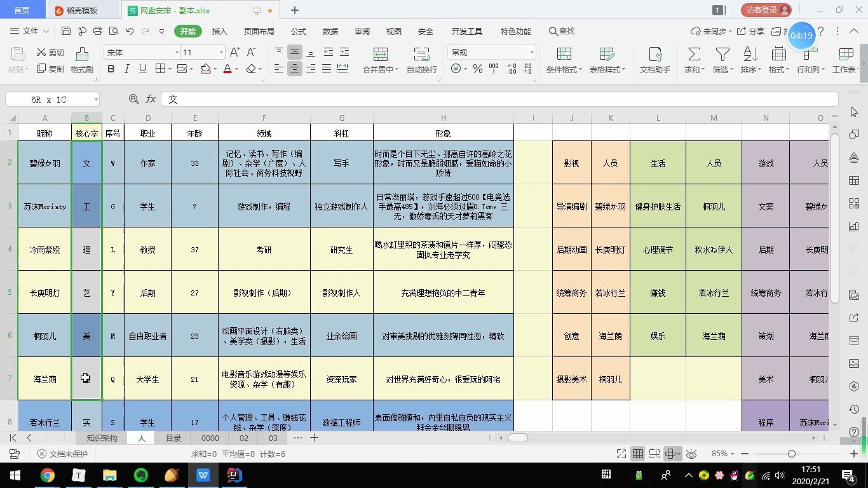Apply justified text alignment
Image resolution: width=868 pixels, height=488 pixels.
click(327, 69)
